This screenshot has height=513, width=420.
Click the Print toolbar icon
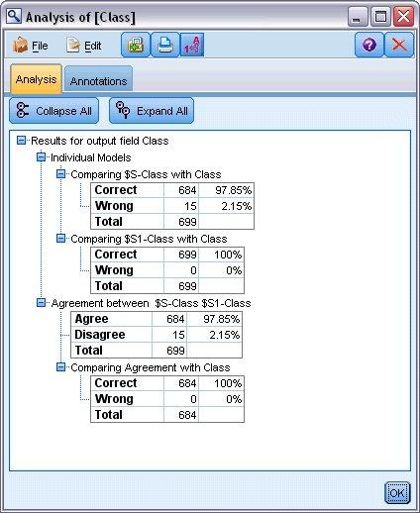coord(165,45)
